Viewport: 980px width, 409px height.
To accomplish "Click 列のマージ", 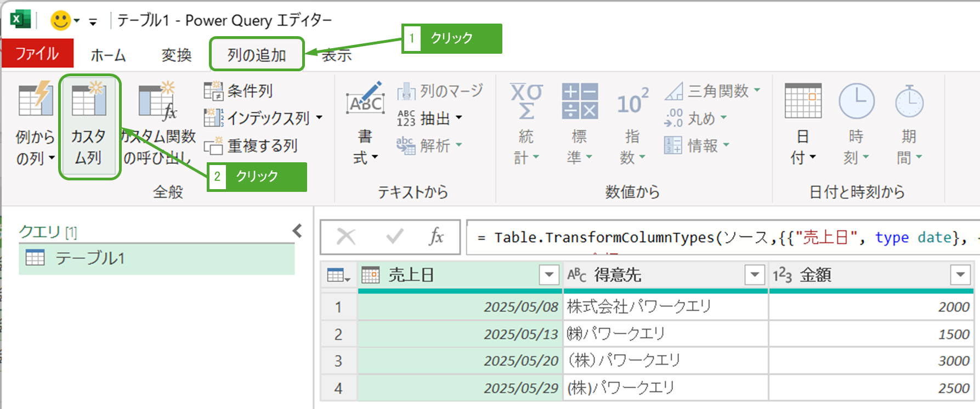I will pyautogui.click(x=440, y=90).
